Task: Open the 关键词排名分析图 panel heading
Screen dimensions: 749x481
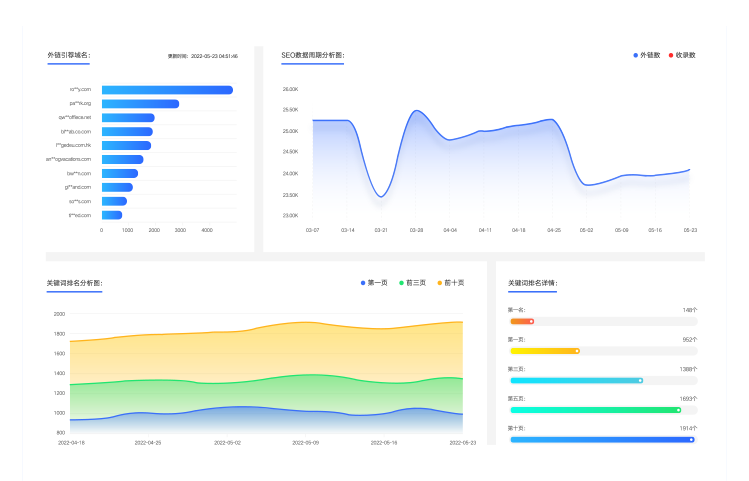Action: 73,283
